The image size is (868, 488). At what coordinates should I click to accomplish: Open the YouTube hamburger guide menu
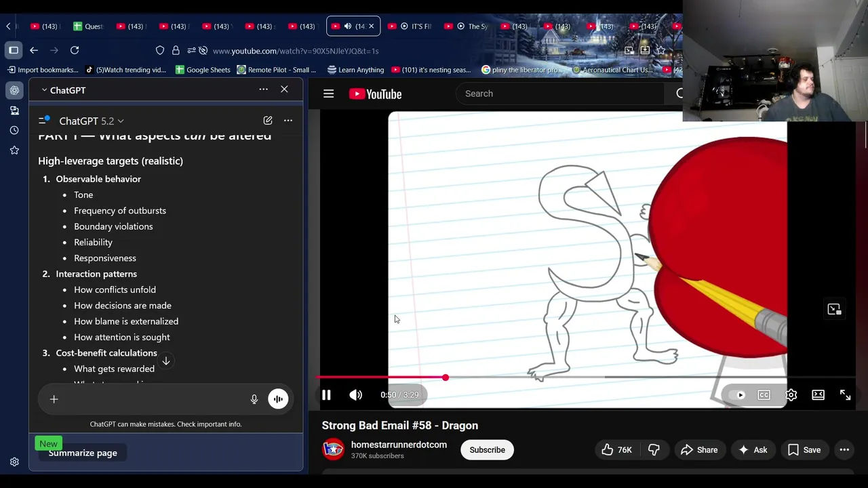pos(328,94)
